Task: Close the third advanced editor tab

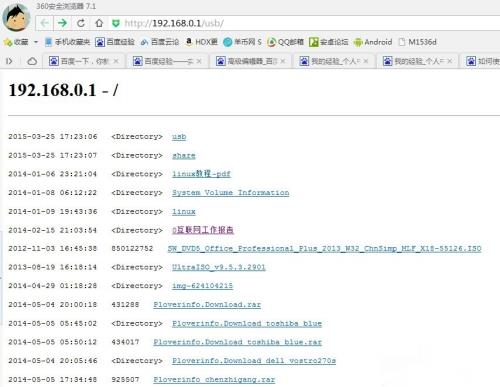Action: pyautogui.click(x=283, y=61)
